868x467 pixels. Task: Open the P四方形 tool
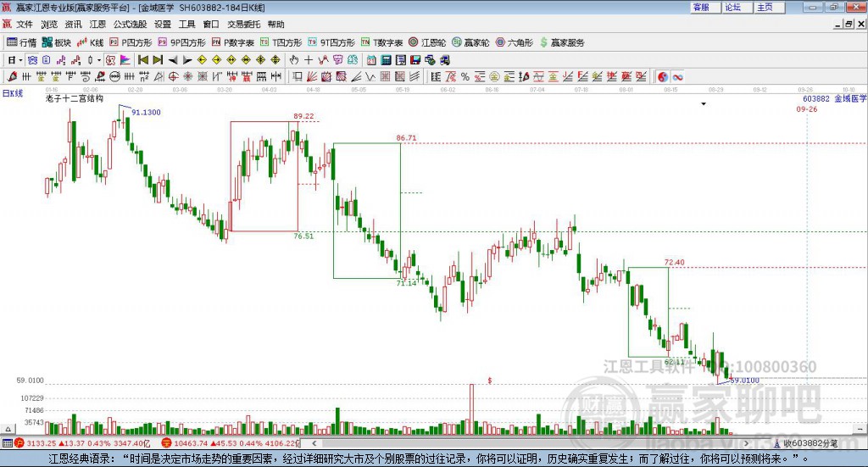[x=131, y=42]
